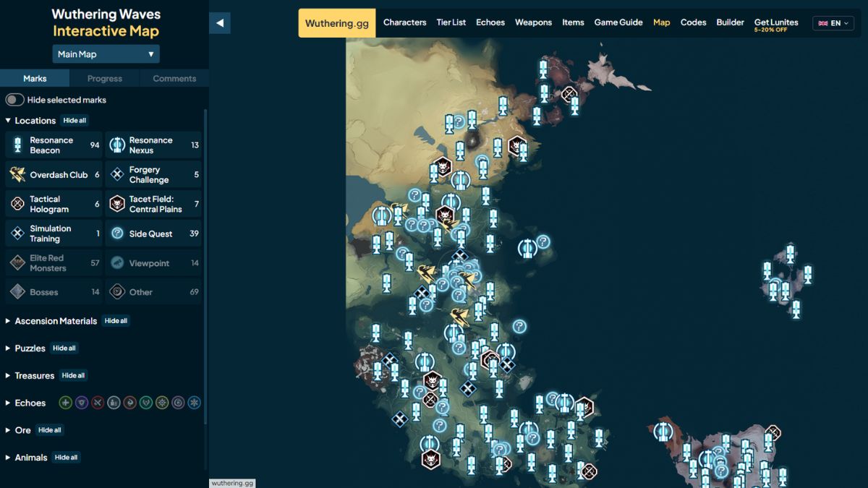
Task: Click the offshore Resonance Nexus marker east of mainland
Action: point(527,249)
